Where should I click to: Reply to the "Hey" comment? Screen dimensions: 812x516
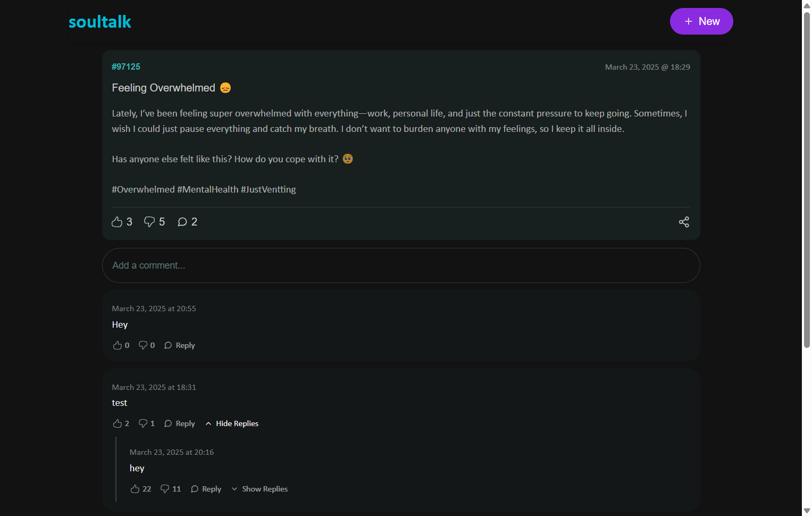click(180, 345)
